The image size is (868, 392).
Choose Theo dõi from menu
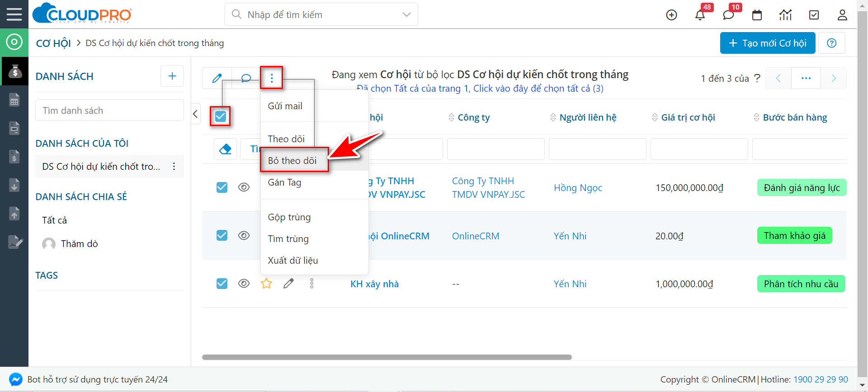tap(286, 139)
